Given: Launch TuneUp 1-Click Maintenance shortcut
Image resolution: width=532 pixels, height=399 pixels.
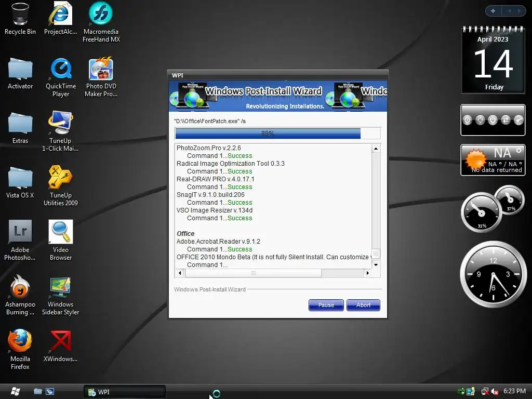Looking at the screenshot, I should pyautogui.click(x=60, y=131).
